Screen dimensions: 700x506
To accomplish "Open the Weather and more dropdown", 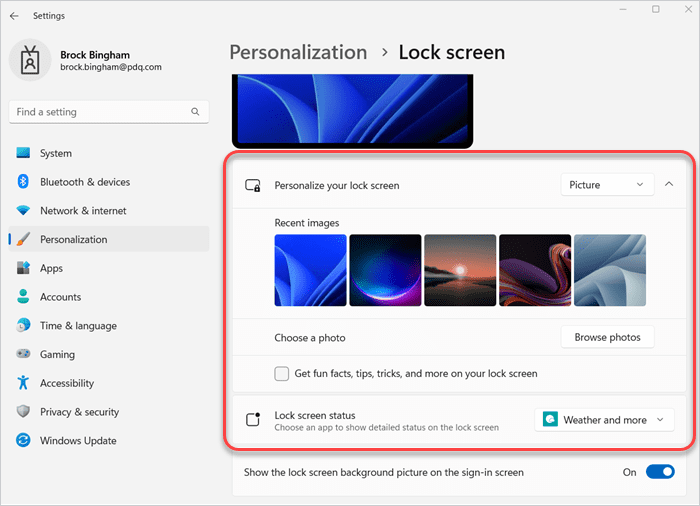I will pos(604,420).
